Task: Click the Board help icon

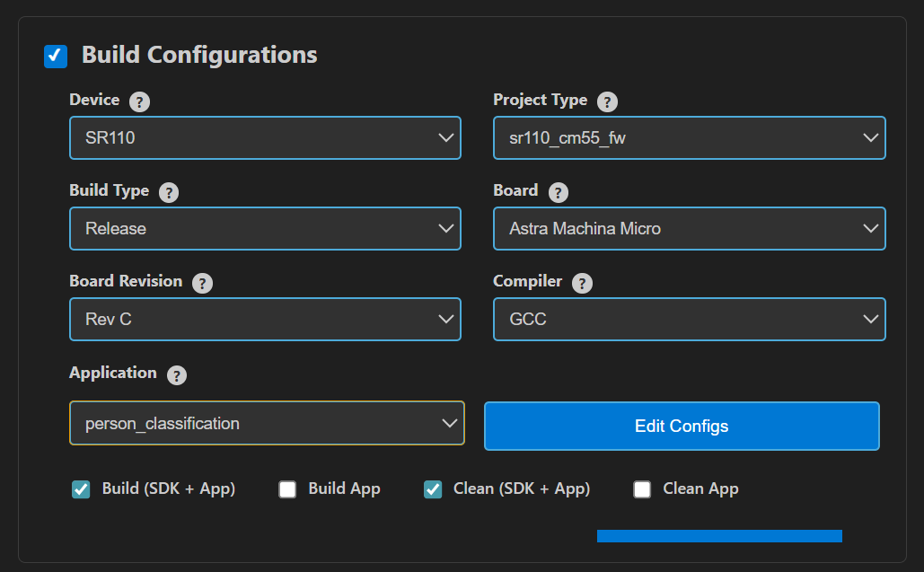Action: (x=559, y=192)
